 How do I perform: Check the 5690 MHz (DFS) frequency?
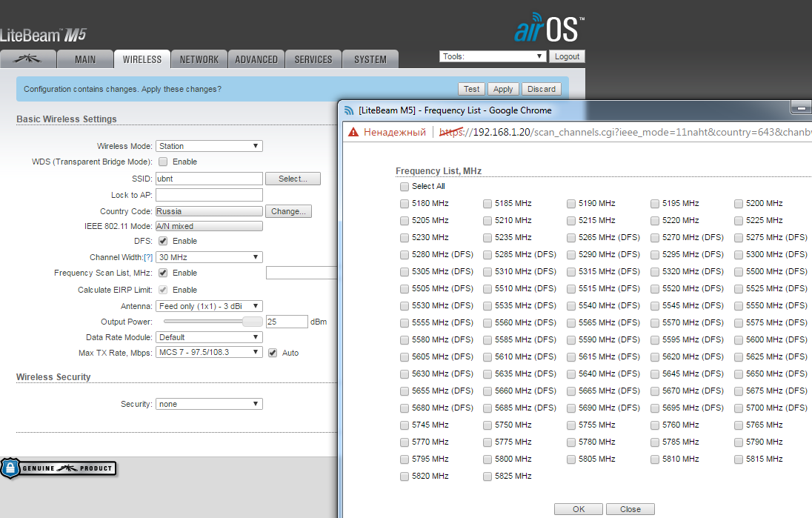[x=570, y=408]
